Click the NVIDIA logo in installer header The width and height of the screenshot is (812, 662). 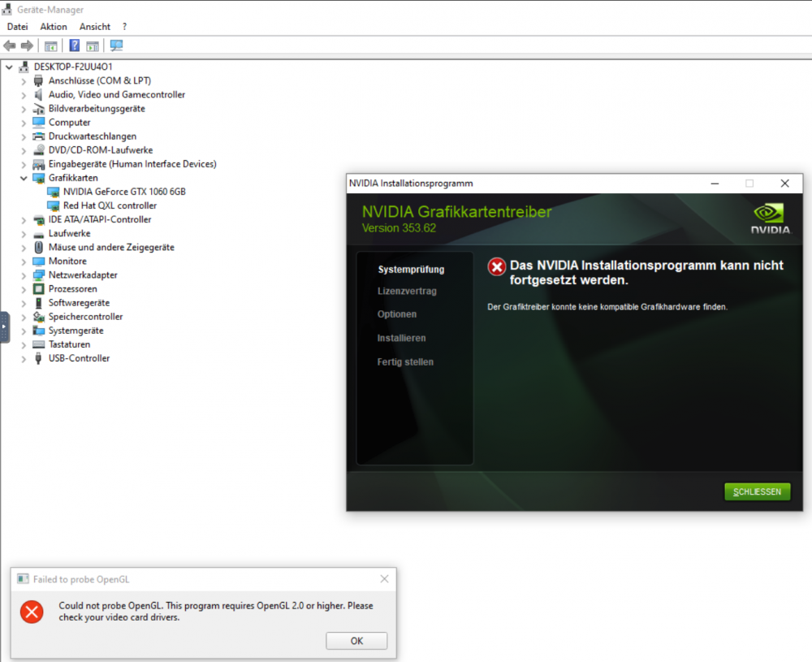(x=770, y=219)
